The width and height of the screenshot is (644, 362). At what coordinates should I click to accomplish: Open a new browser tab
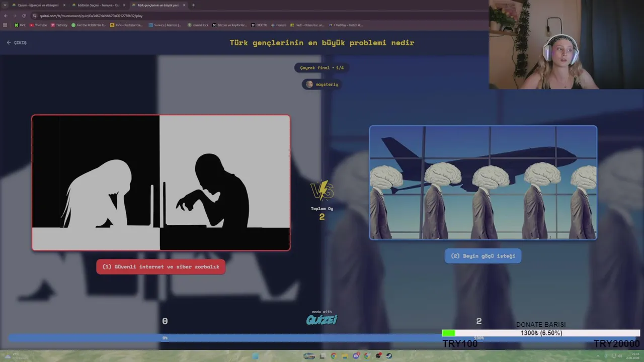pyautogui.click(x=193, y=5)
